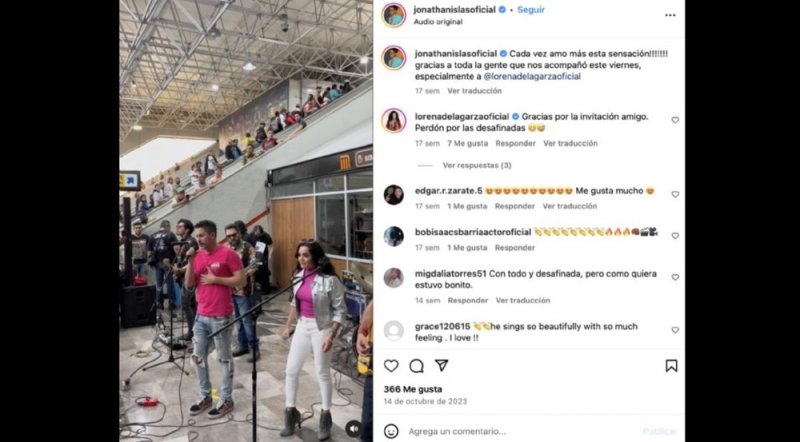This screenshot has width=800, height=442.
Task: Reply to edgar.r.zarate.5's comment
Action: click(515, 206)
